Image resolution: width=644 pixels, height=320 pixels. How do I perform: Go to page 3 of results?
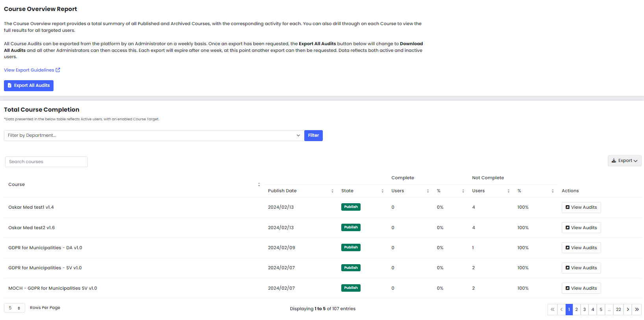(x=585, y=310)
